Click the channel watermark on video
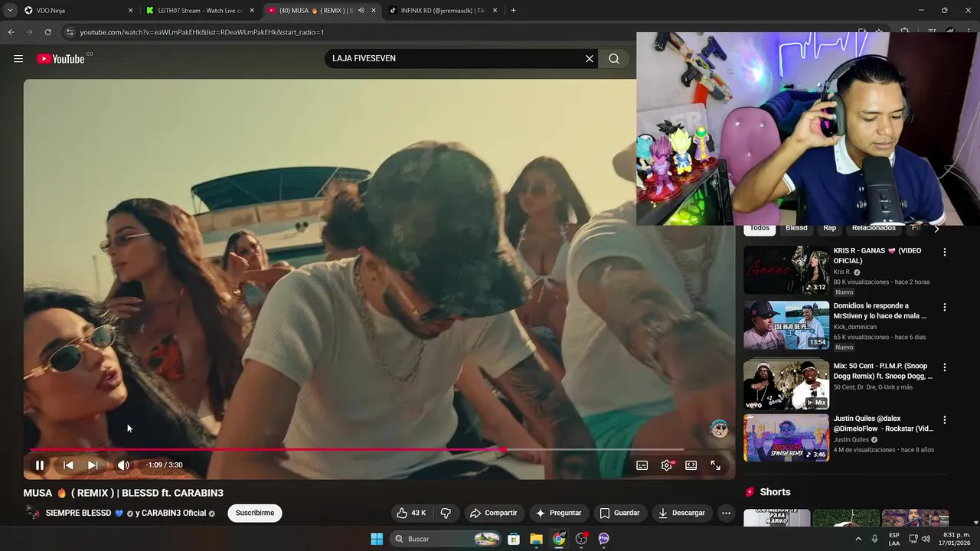This screenshot has height=551, width=980. pyautogui.click(x=718, y=429)
